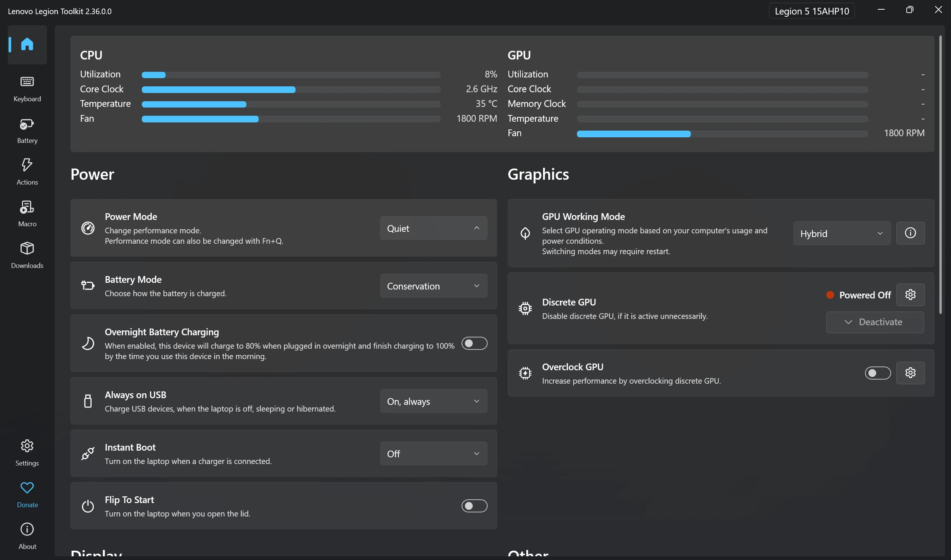Image resolution: width=951 pixels, height=560 pixels.
Task: Click the CPU Core Clock 2.6 GHz value
Action: 481,89
